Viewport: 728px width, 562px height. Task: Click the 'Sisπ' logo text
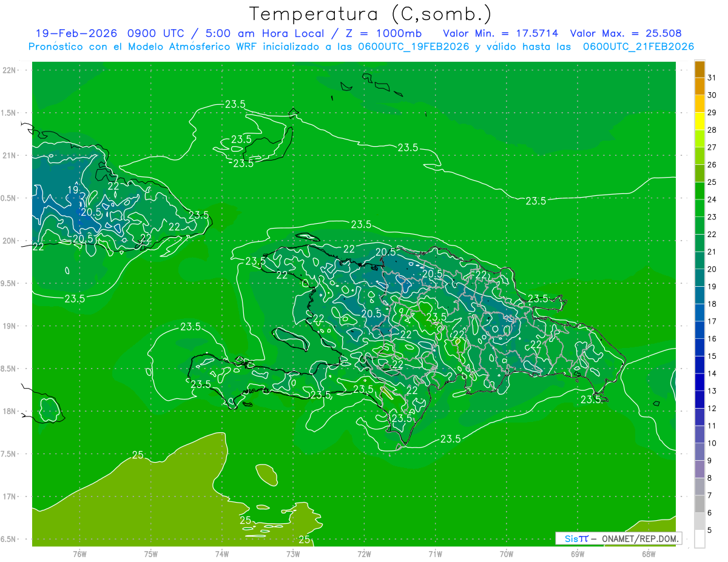coord(576,538)
